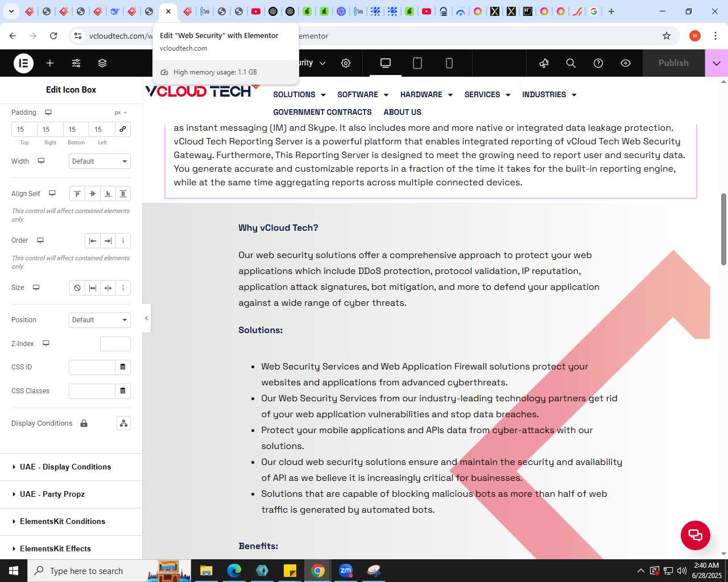Screen dimensions: 728x582
Task: Open the What's New megaphone icon
Action: pyautogui.click(x=544, y=63)
